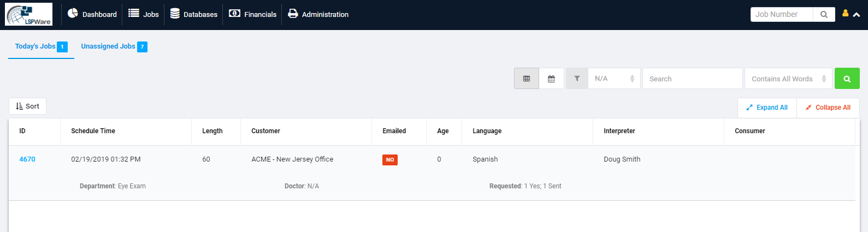Switch to calendar view
The image size is (868, 232).
click(551, 79)
